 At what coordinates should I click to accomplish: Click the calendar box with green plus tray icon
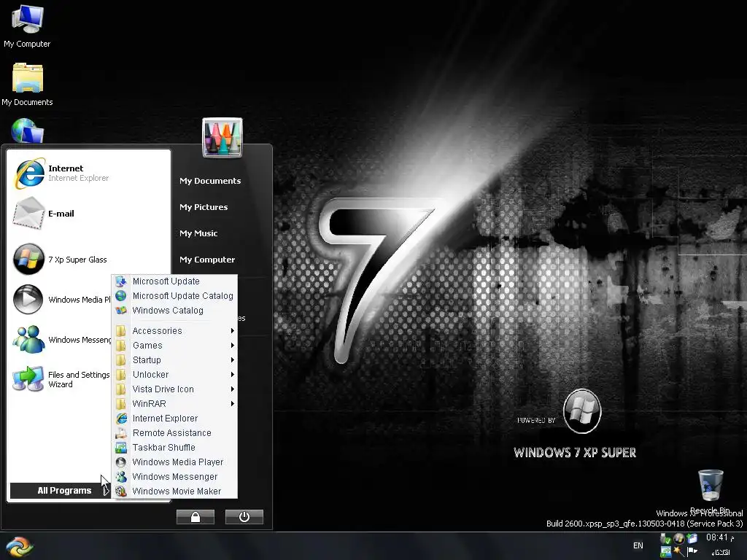692,538
